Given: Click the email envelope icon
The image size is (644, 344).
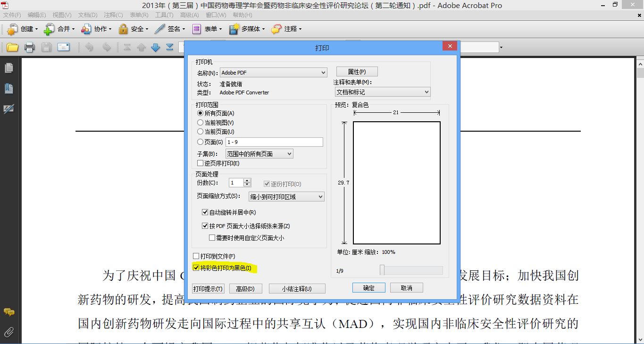Looking at the screenshot, I should (x=64, y=47).
